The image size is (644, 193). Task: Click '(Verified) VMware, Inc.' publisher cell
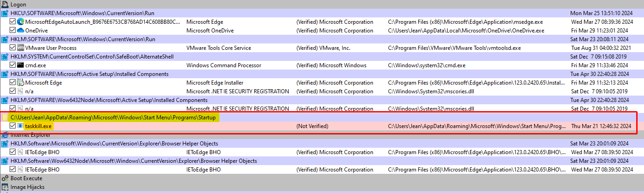(323, 48)
